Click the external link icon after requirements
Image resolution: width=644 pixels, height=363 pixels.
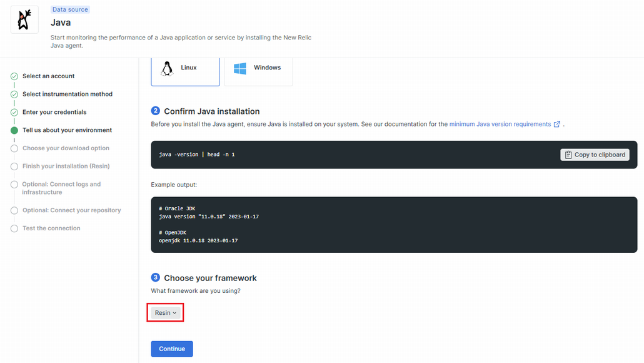(557, 124)
